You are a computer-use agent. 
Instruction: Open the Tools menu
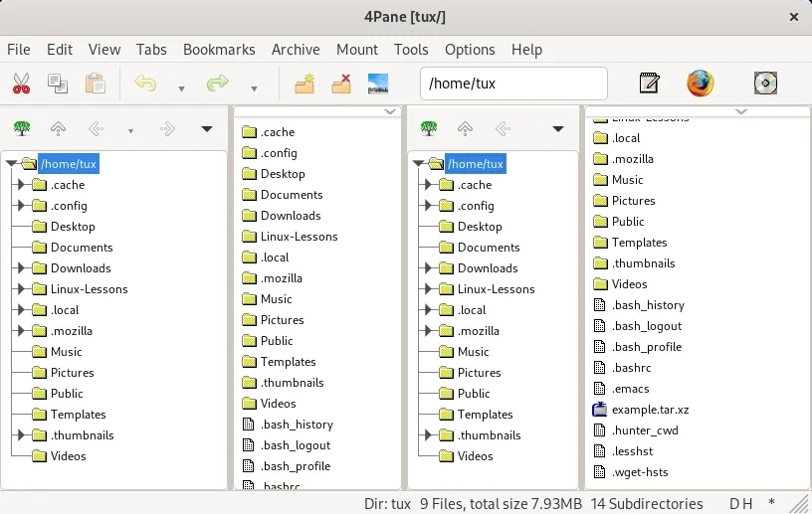click(411, 50)
